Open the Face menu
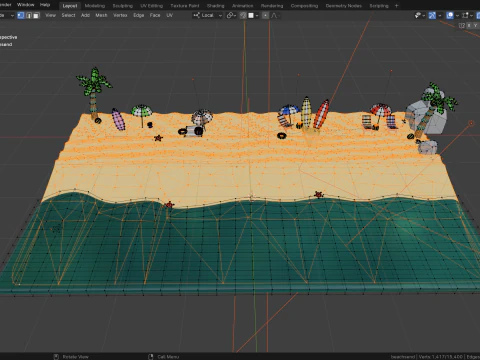The width and height of the screenshot is (480, 360). [x=155, y=15]
